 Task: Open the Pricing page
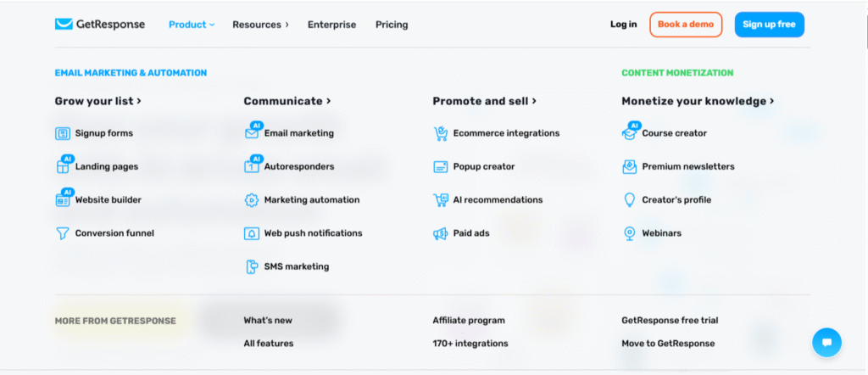pyautogui.click(x=392, y=25)
